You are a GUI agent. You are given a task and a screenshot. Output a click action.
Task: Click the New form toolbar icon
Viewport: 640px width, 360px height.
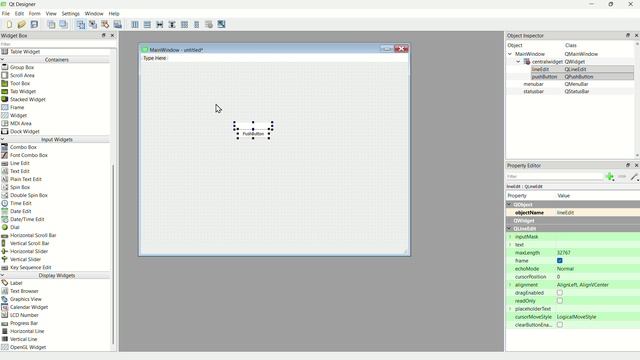coord(9,24)
